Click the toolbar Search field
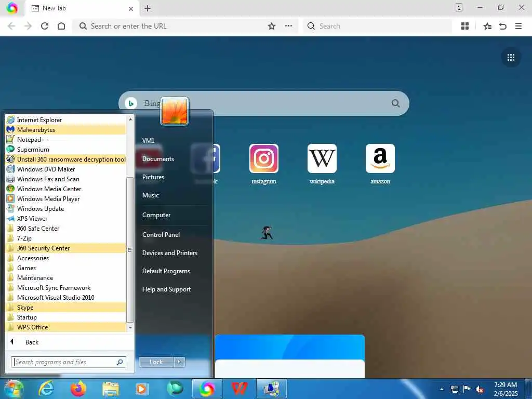532x399 pixels. [377, 26]
